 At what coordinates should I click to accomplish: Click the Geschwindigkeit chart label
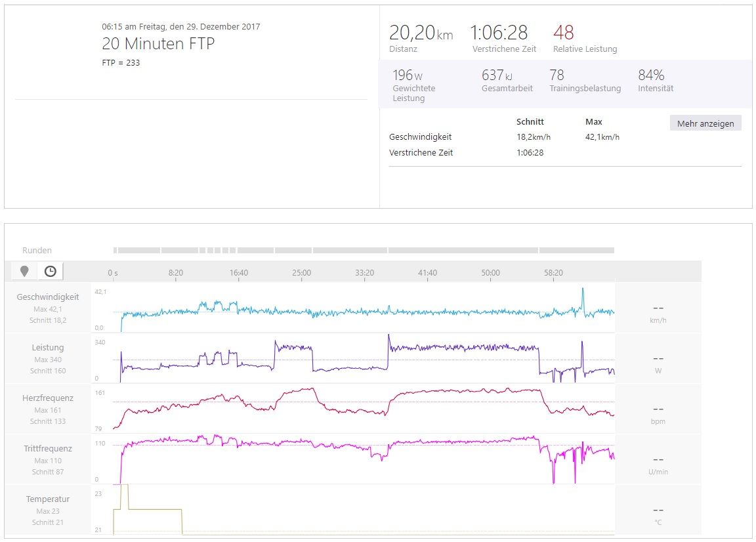click(48, 297)
